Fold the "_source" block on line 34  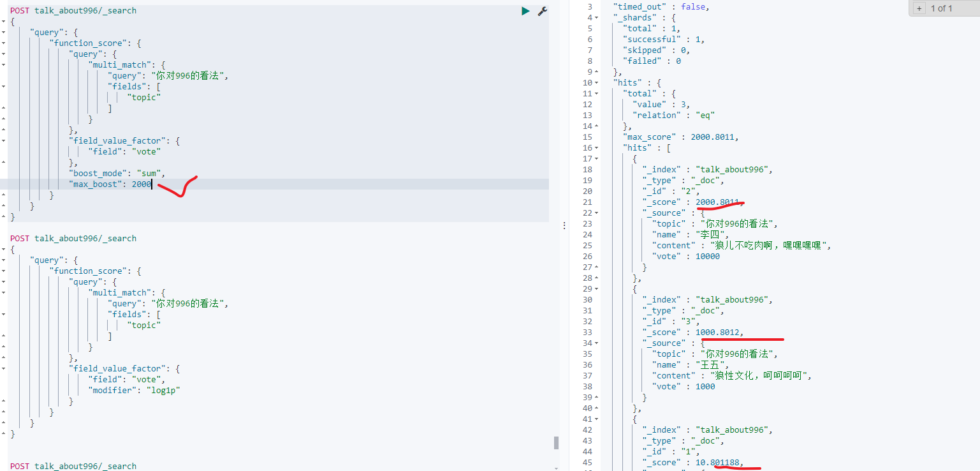coord(597,343)
